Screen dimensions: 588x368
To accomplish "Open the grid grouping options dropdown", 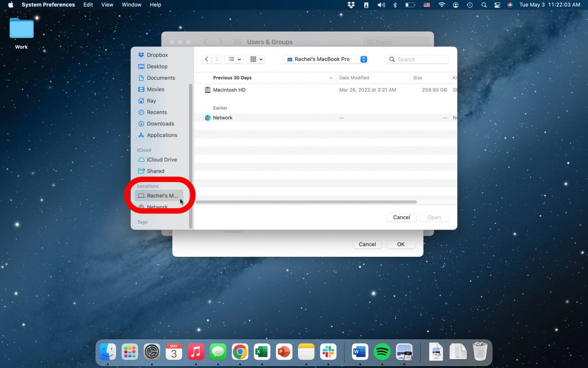I will point(256,59).
